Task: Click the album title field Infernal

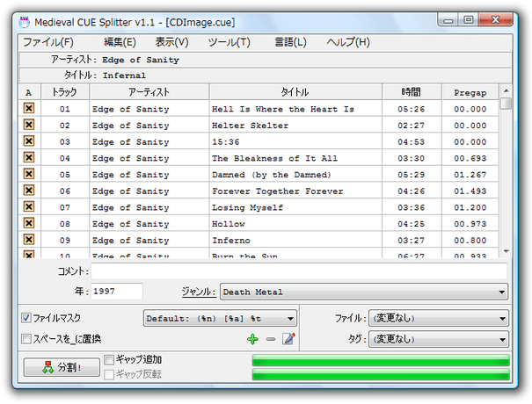Action: (266, 76)
